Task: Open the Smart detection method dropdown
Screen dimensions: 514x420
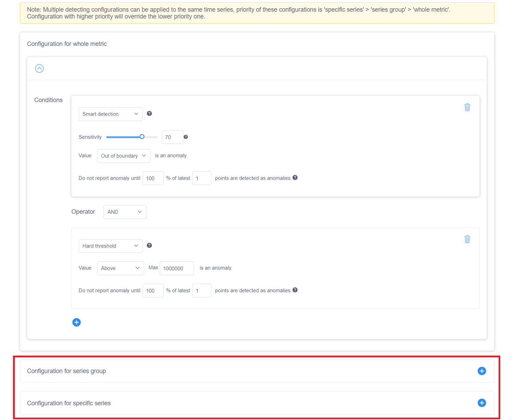Action: 111,114
